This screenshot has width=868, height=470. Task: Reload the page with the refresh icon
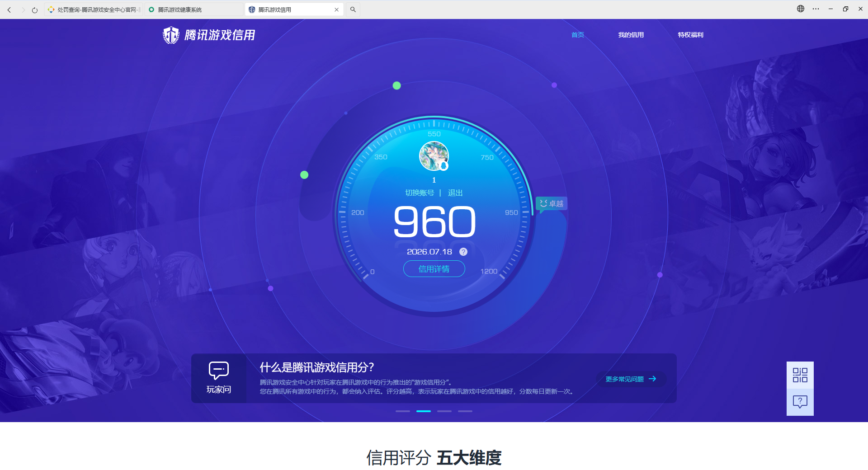(35, 9)
